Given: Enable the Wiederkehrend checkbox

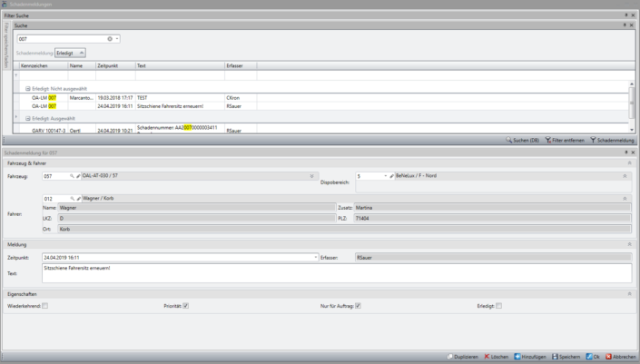Looking at the screenshot, I should [x=44, y=306].
